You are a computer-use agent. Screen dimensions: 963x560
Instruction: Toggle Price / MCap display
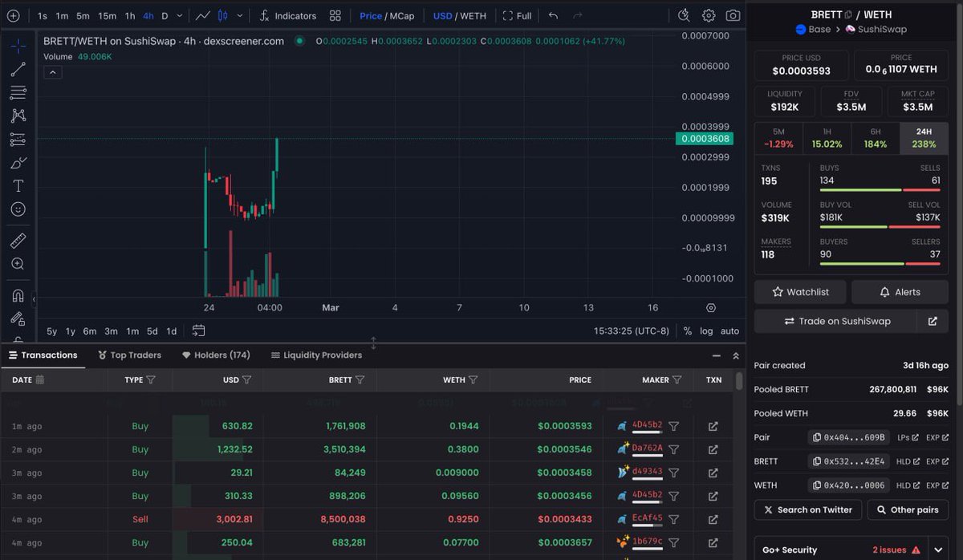pyautogui.click(x=387, y=15)
